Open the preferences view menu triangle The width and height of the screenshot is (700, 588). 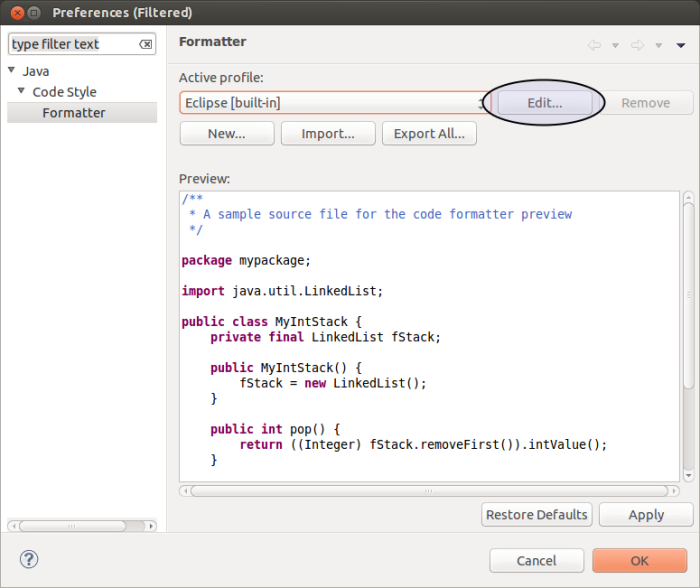[x=681, y=45]
